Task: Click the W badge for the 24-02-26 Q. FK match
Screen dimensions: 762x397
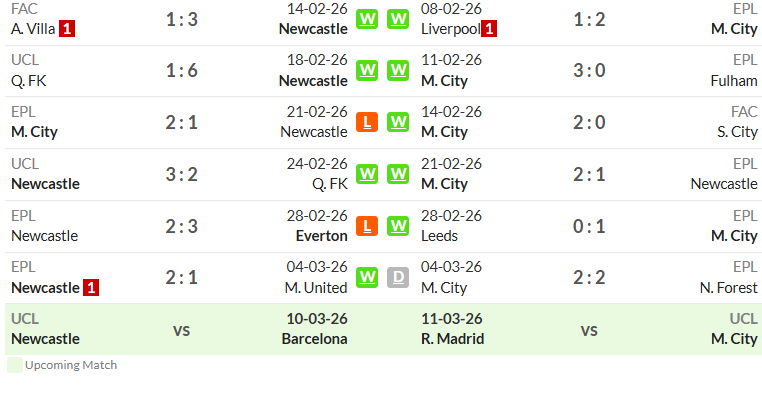Action: (367, 174)
